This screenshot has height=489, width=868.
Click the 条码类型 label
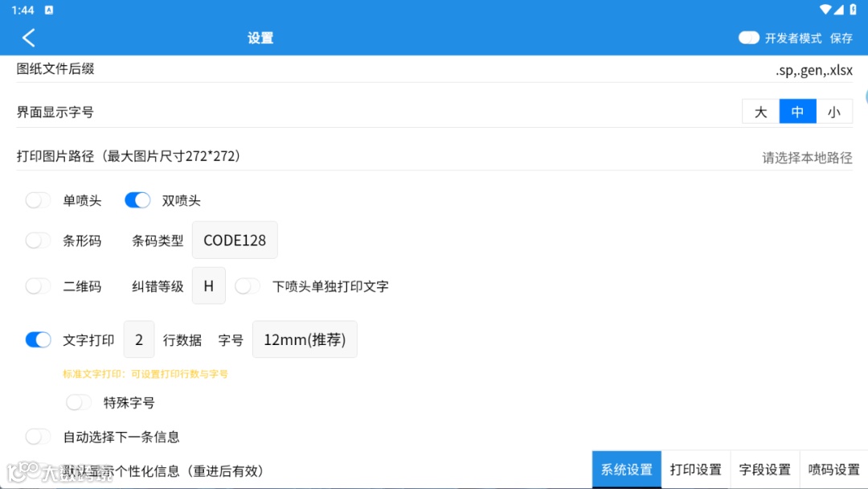pos(158,241)
